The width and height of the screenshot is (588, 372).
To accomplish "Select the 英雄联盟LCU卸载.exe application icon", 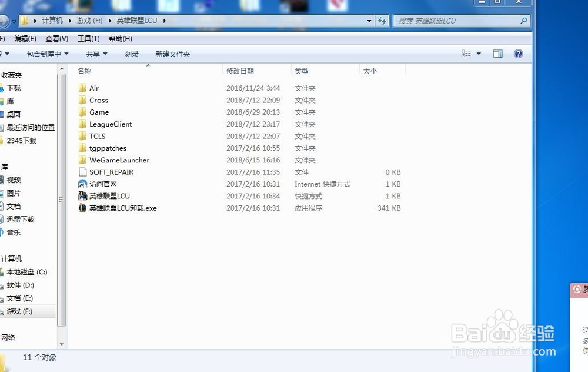I will pos(82,208).
